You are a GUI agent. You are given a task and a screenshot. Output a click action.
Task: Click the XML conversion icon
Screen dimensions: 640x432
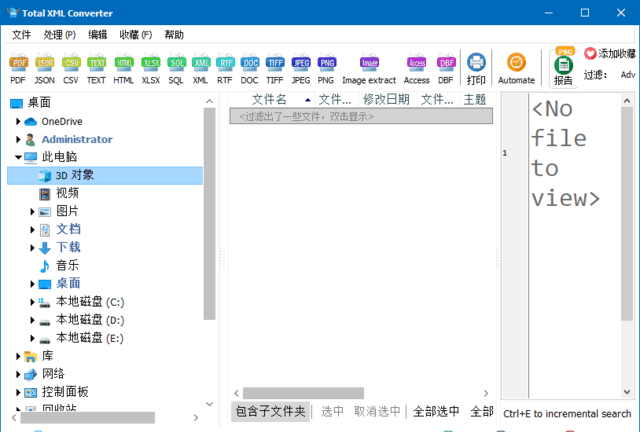click(x=200, y=68)
